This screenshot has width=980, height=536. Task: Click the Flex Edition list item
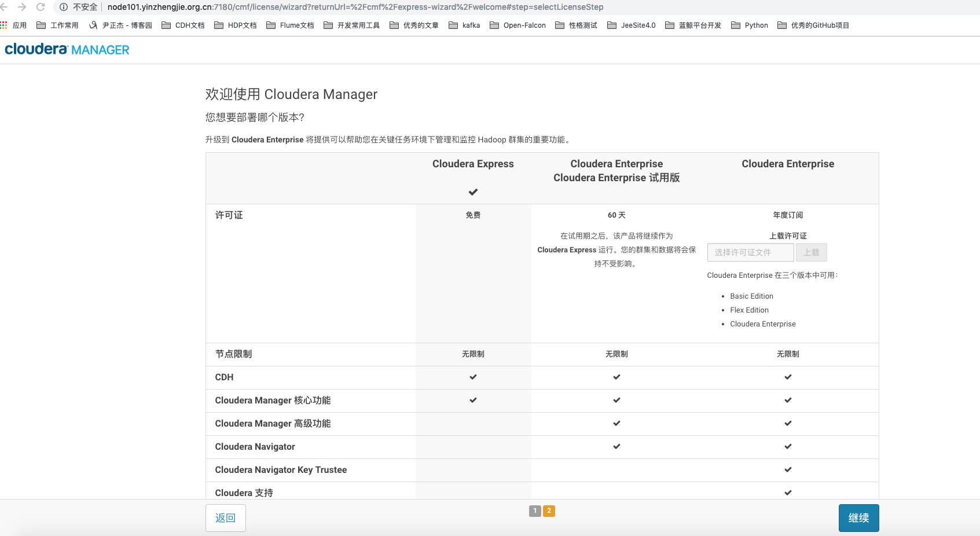749,310
